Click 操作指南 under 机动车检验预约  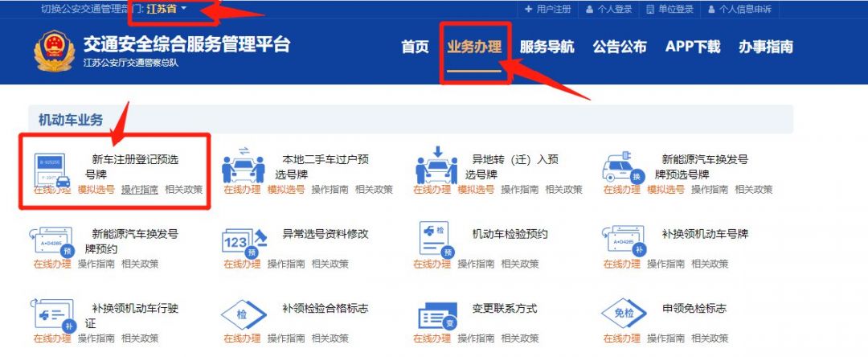point(476,264)
